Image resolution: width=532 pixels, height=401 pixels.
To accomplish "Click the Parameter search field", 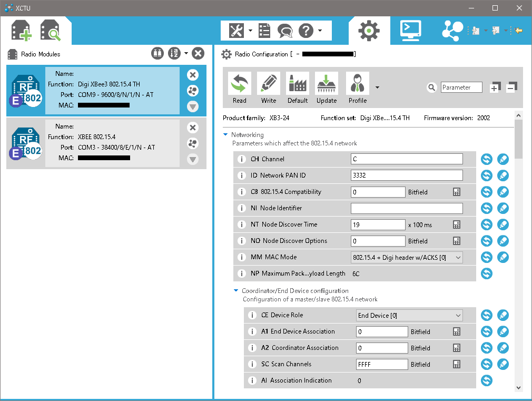I will pyautogui.click(x=461, y=87).
